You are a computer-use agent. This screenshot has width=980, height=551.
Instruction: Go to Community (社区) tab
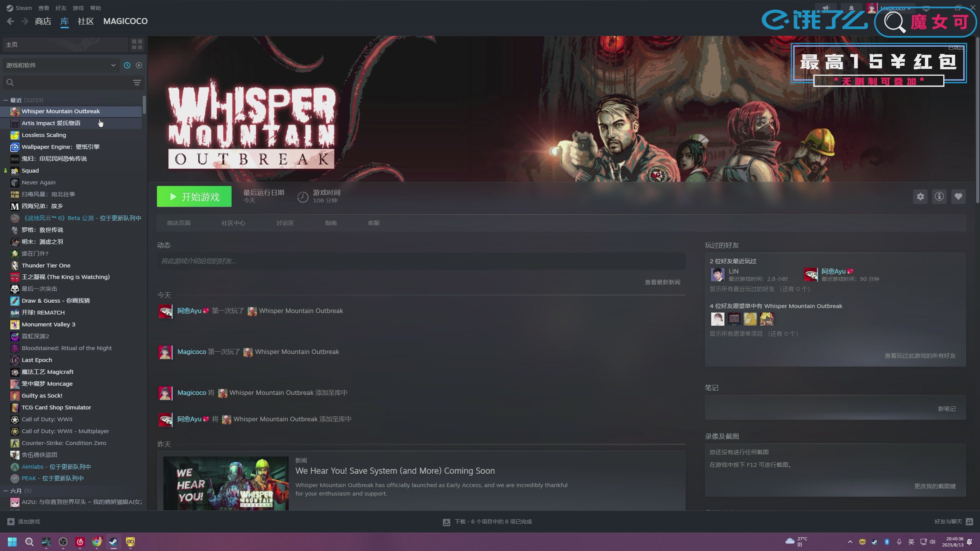[86, 21]
